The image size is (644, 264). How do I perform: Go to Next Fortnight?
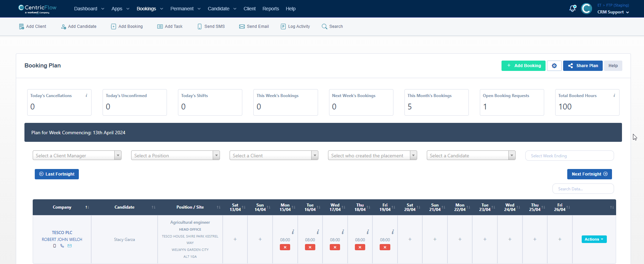click(590, 174)
